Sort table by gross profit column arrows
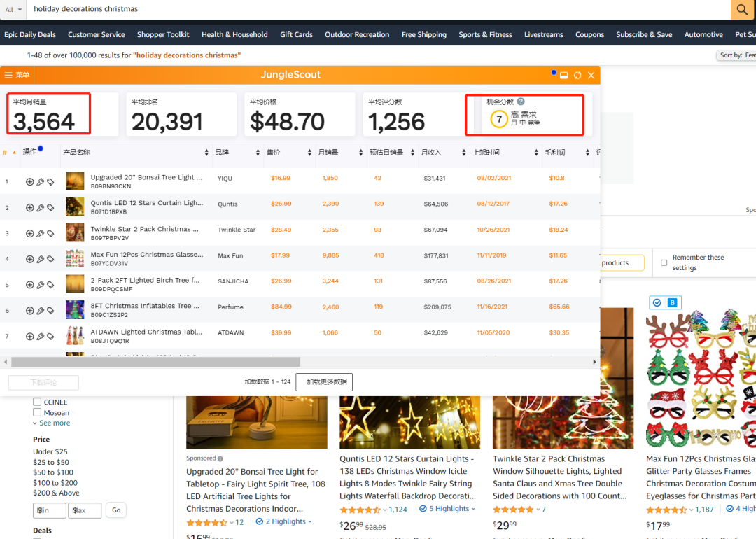This screenshot has width=756, height=539. (587, 153)
